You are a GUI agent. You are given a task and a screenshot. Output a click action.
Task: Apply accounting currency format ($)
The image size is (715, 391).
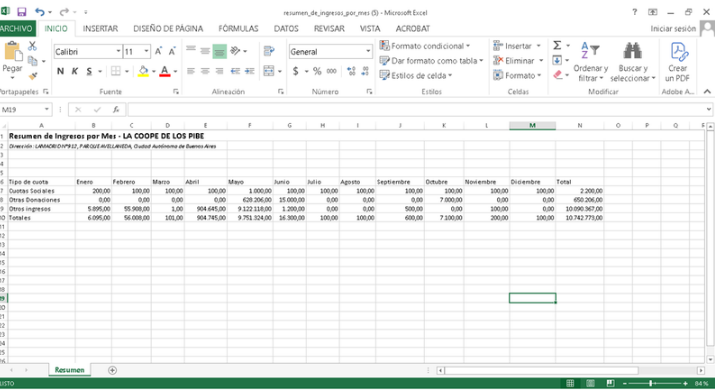[x=295, y=71]
